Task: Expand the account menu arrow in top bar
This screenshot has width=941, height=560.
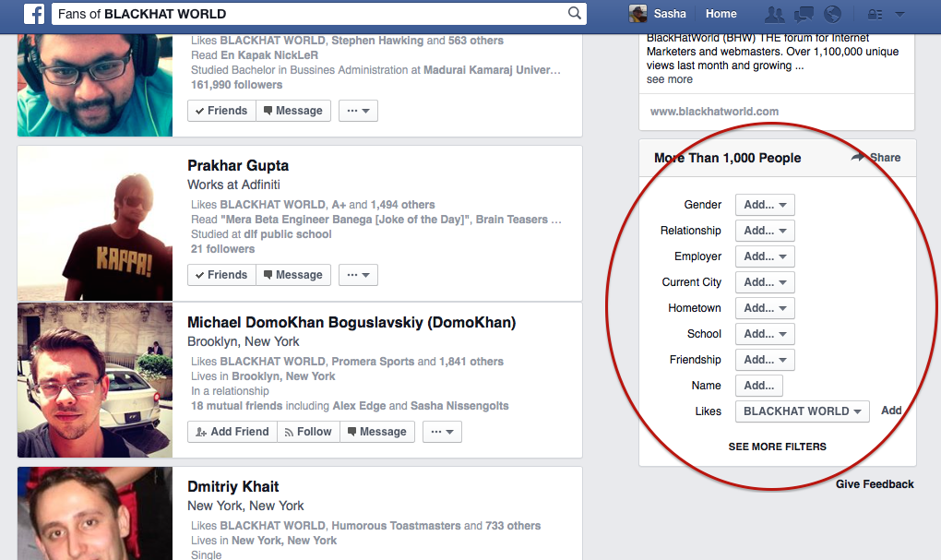Action: tap(899, 14)
